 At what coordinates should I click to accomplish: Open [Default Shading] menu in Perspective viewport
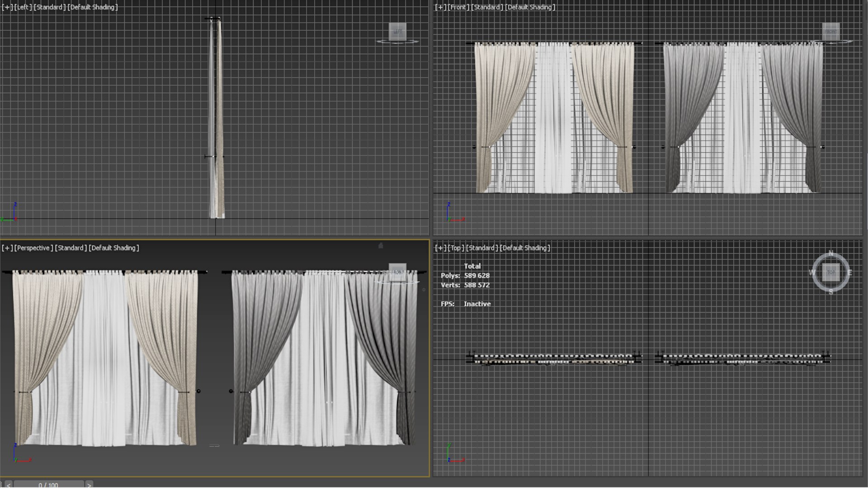(114, 248)
